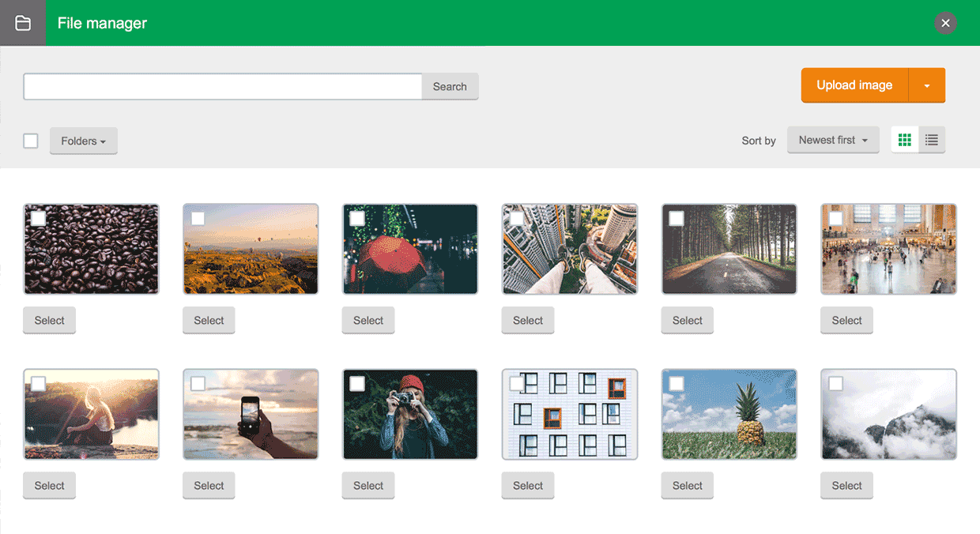Click the Search button
Image resolution: width=980 pixels, height=534 pixels.
449,86
